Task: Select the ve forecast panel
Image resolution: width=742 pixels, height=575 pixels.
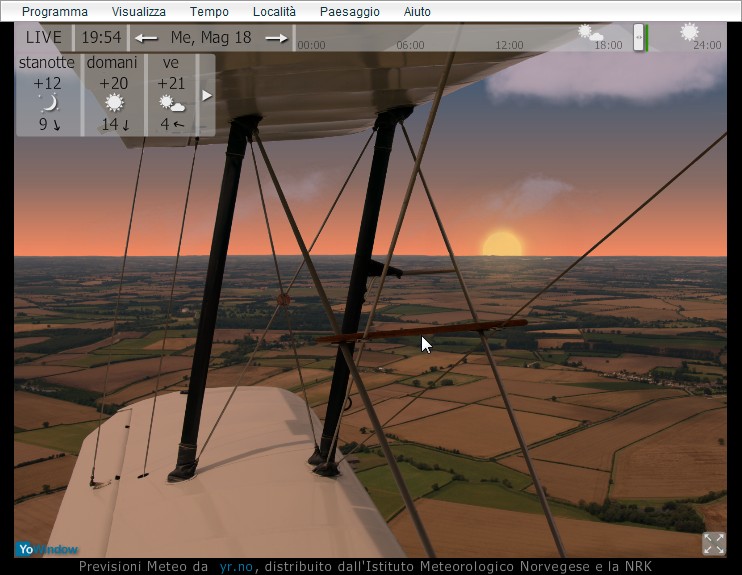Action: point(171,95)
